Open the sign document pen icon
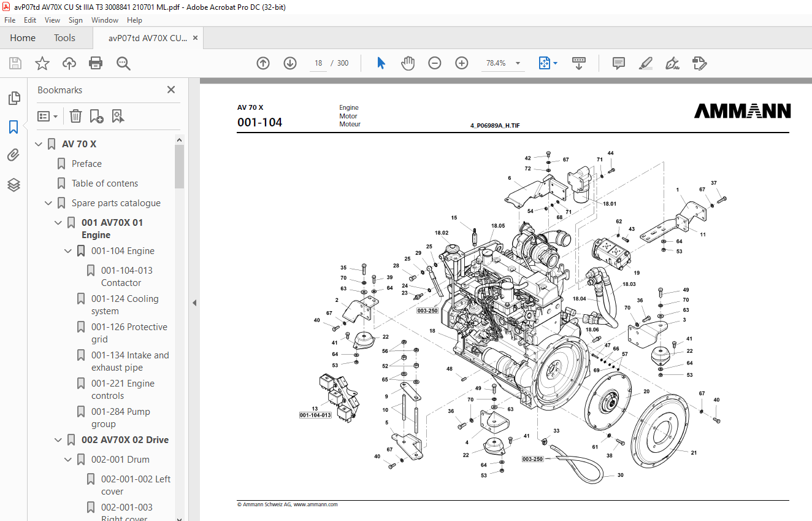This screenshot has width=812, height=521. [673, 63]
